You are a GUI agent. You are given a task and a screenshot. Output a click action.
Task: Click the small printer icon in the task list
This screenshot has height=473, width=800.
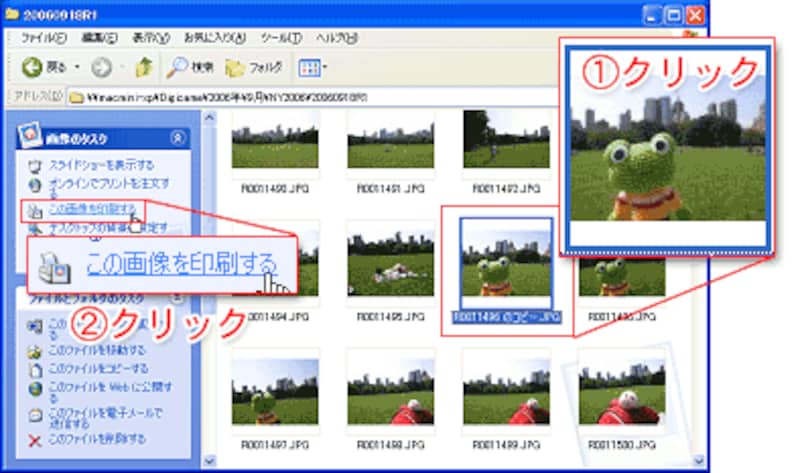pyautogui.click(x=35, y=211)
